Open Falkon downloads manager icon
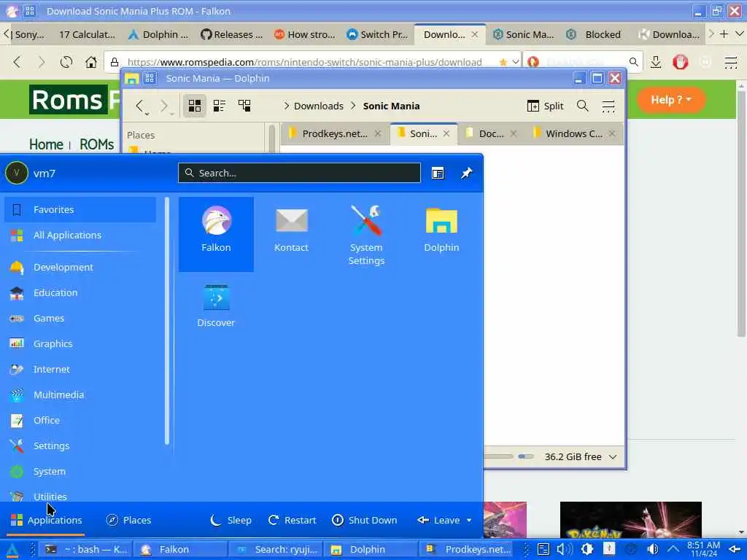 click(656, 62)
